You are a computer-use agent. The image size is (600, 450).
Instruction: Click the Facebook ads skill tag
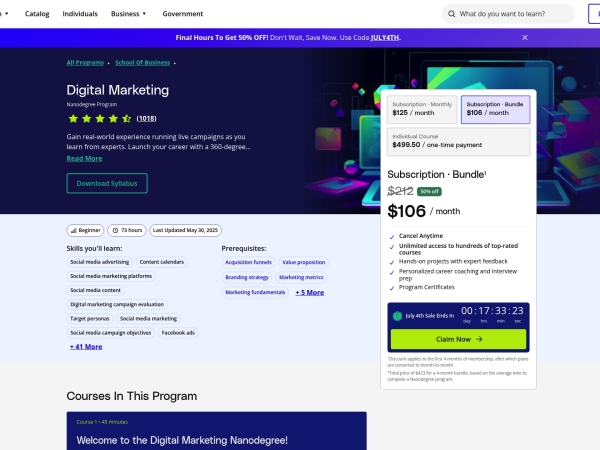pyautogui.click(x=178, y=333)
